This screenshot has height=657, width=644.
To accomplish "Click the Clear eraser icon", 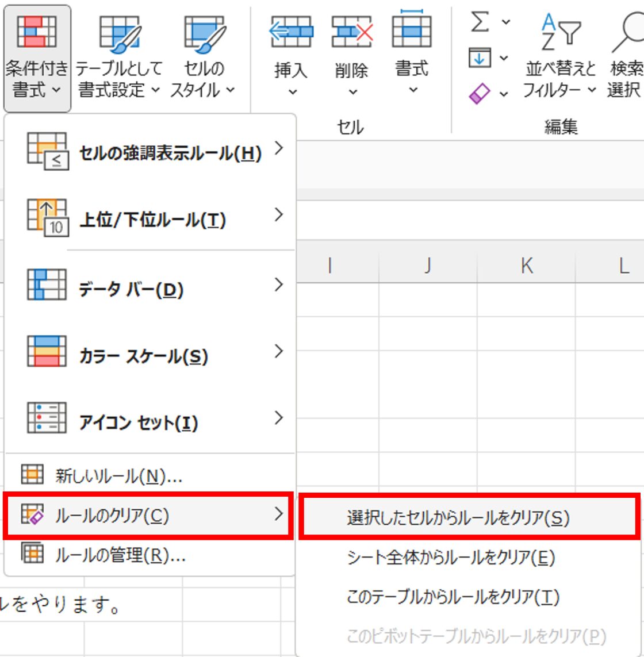I will pyautogui.click(x=480, y=94).
